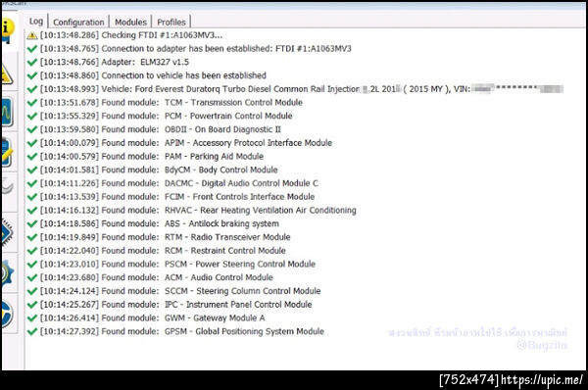Click warning icon beside Checking FTDI entry

point(32,35)
